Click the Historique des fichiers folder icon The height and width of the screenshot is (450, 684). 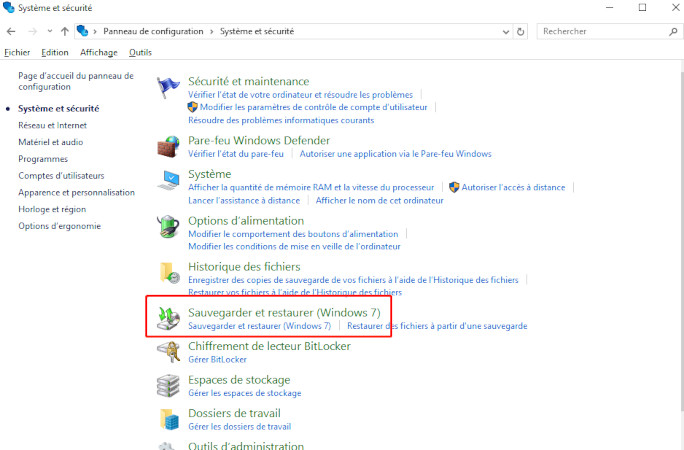[x=169, y=273]
